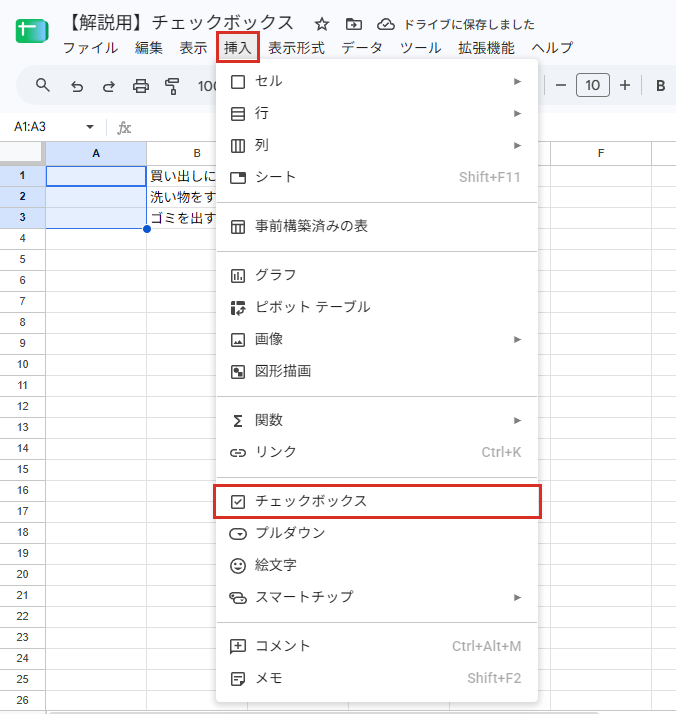Expand the 画像 submenu
This screenshot has height=714, width=676.
tap(377, 339)
